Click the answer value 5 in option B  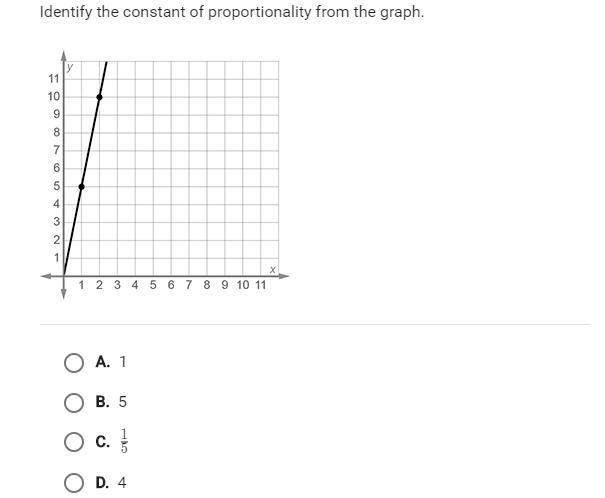click(x=122, y=402)
